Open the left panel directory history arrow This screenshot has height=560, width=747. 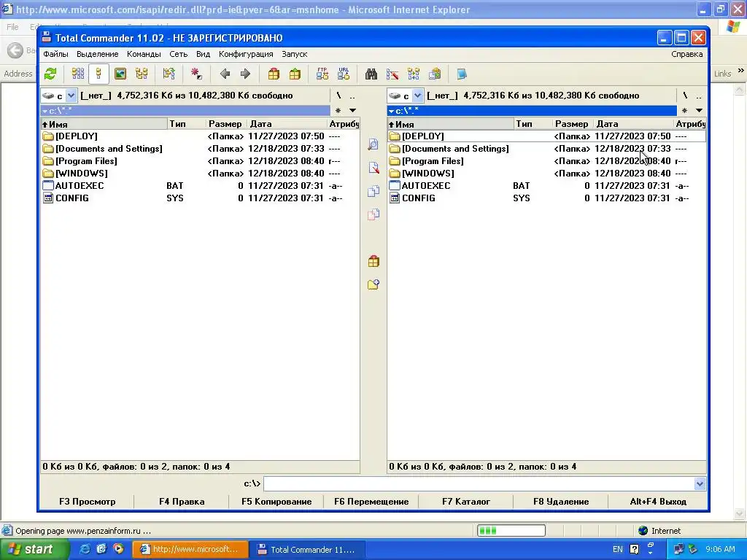352,111
